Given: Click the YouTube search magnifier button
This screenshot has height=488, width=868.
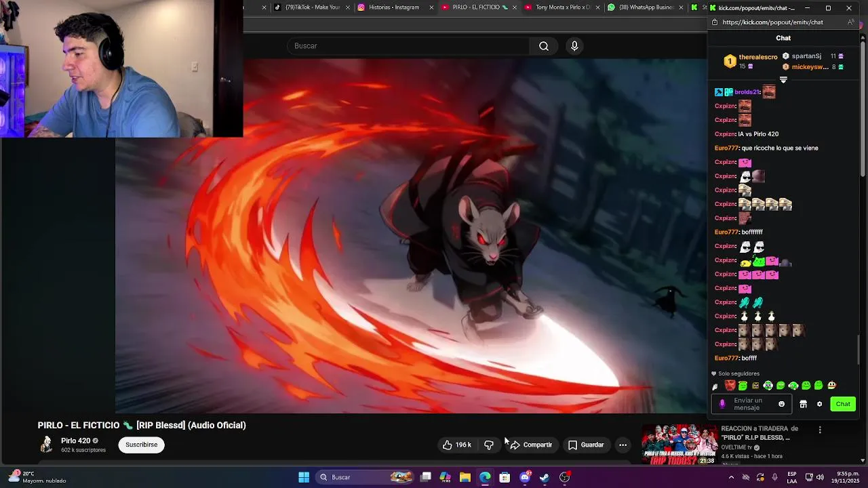Looking at the screenshot, I should click(544, 46).
